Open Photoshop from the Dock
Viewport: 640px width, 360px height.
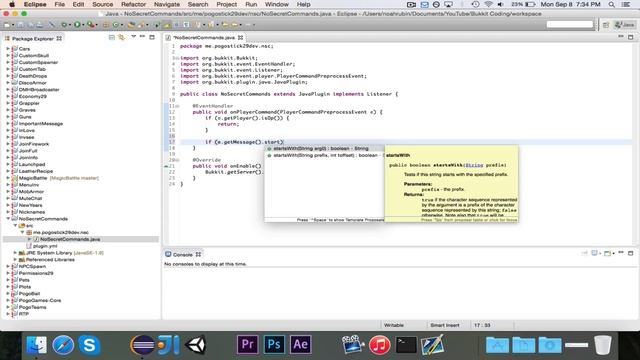point(274,345)
